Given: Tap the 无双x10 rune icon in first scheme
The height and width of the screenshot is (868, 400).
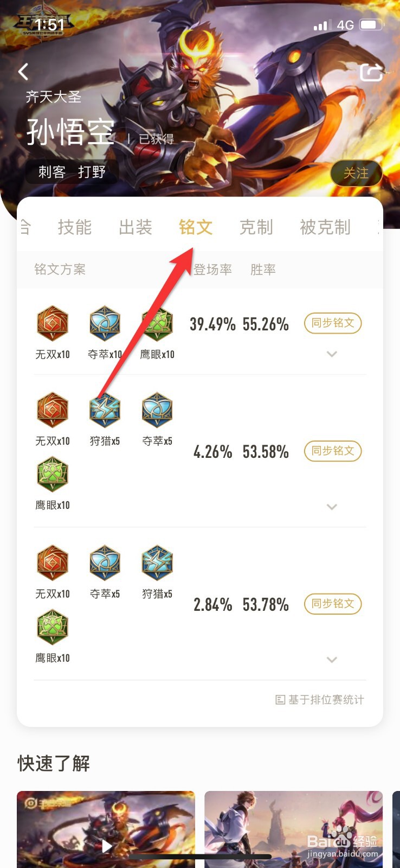Looking at the screenshot, I should [x=53, y=323].
